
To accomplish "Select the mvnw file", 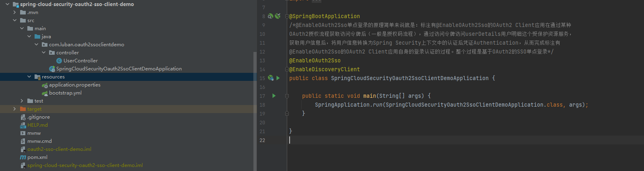I will (x=34, y=133).
